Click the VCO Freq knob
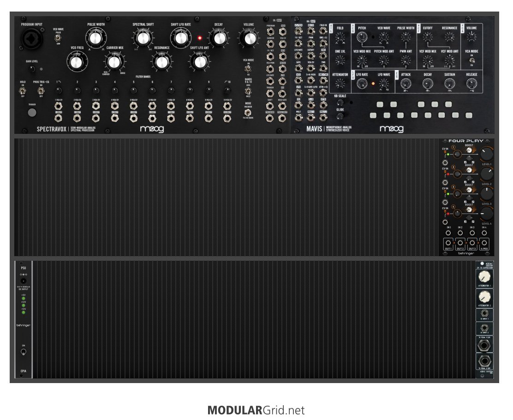 coord(77,62)
